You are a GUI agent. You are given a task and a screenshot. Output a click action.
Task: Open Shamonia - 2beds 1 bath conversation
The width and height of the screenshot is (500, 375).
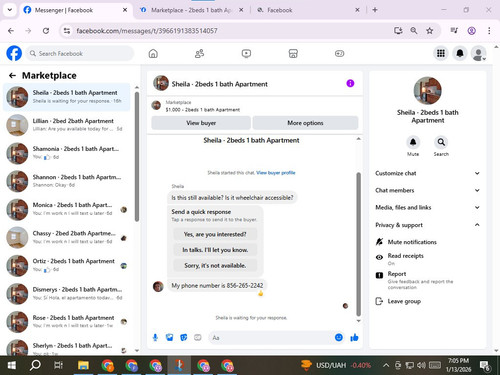[67, 153]
